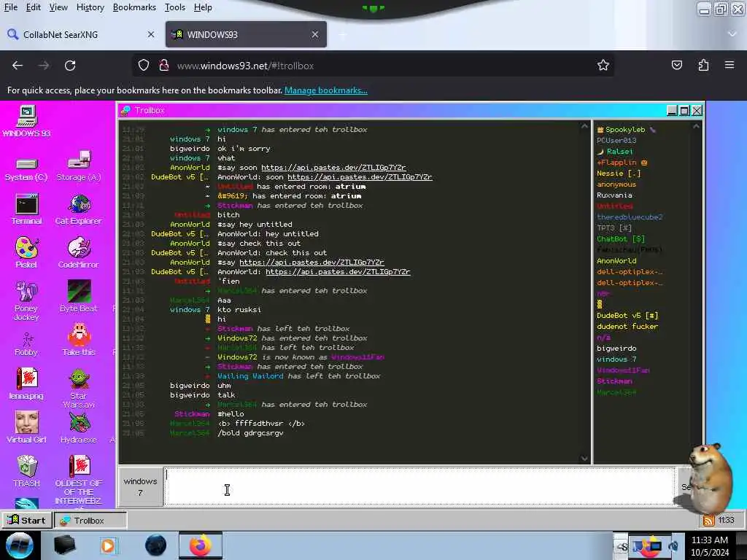747x560 pixels.
Task: Open the Byte Beat icon
Action: (x=79, y=296)
